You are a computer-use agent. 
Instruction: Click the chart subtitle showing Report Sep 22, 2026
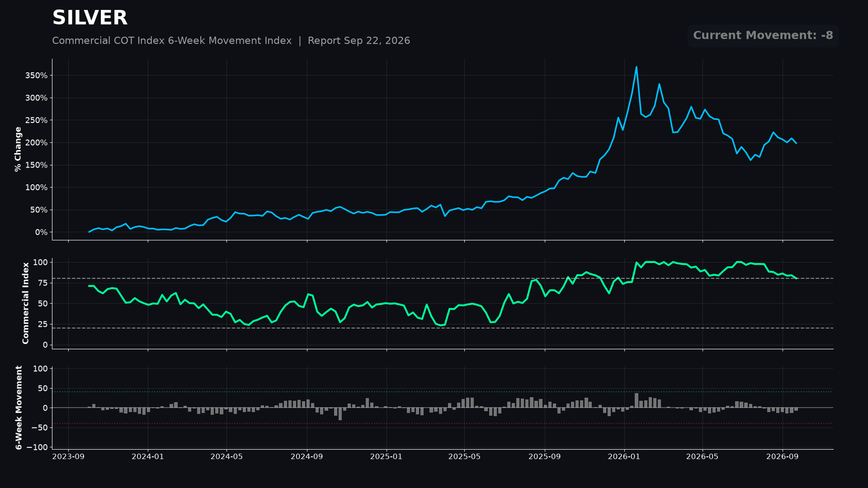[231, 41]
